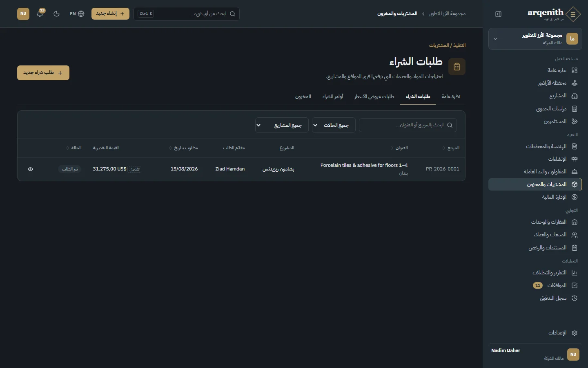
Task: Open المستندات والرخص in sidebar
Action: coord(535,248)
